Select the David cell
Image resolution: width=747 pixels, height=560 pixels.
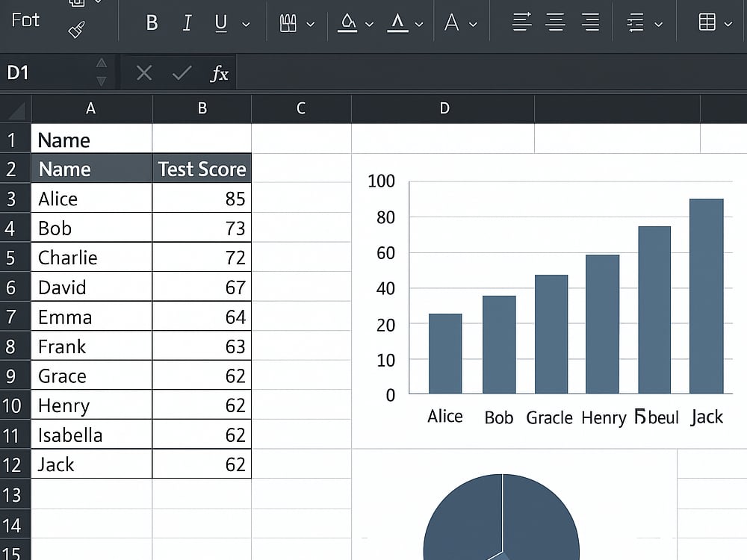91,287
